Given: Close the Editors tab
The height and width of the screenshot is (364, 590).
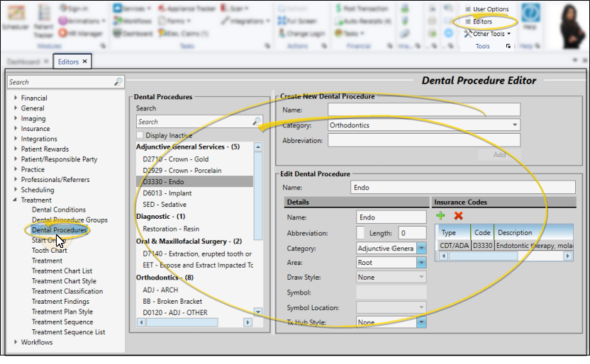Looking at the screenshot, I should click(85, 62).
